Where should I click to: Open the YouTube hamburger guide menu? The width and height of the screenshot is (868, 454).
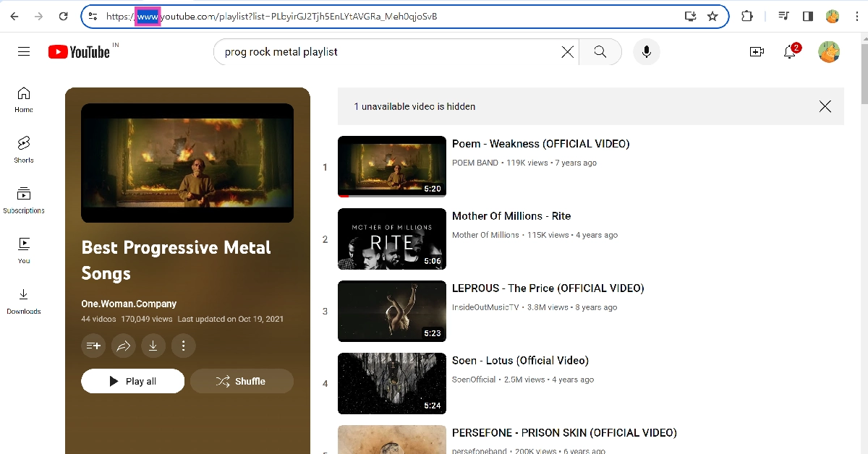24,51
